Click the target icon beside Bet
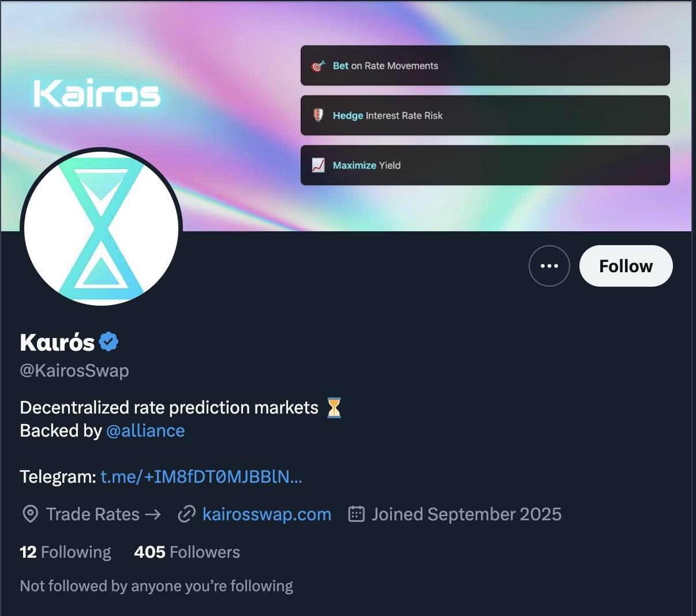 [x=318, y=66]
